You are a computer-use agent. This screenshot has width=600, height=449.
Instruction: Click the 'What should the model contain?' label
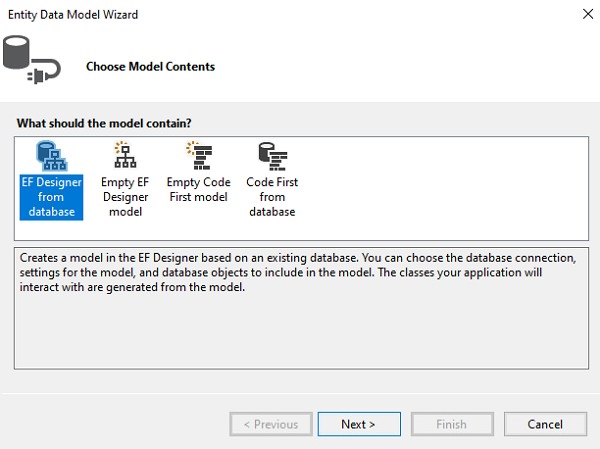pos(104,123)
